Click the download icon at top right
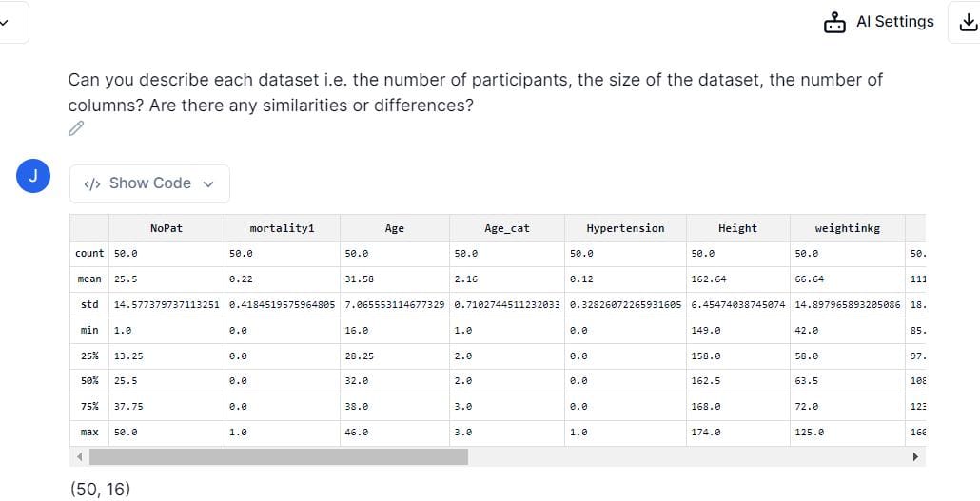Image resolution: width=980 pixels, height=501 pixels. (x=968, y=23)
